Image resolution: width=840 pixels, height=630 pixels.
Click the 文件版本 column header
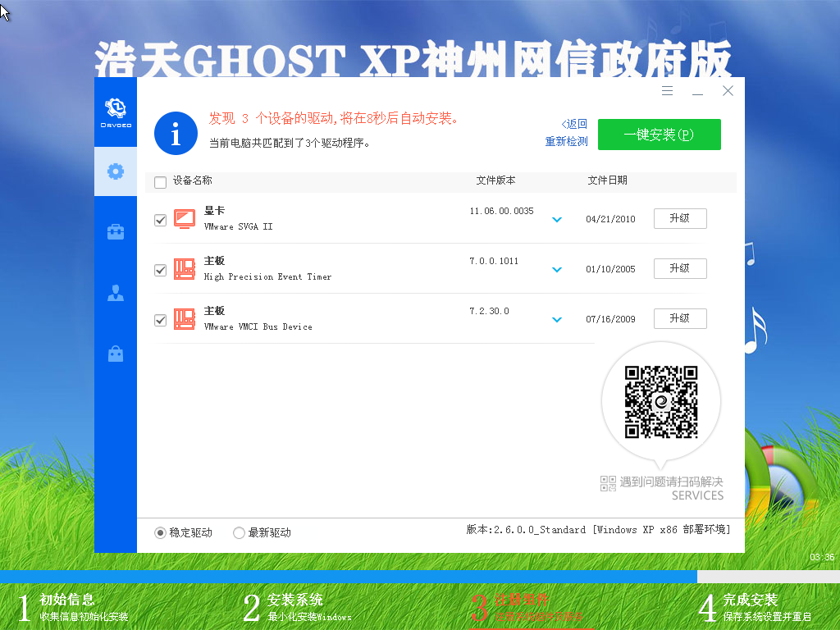[x=495, y=180]
